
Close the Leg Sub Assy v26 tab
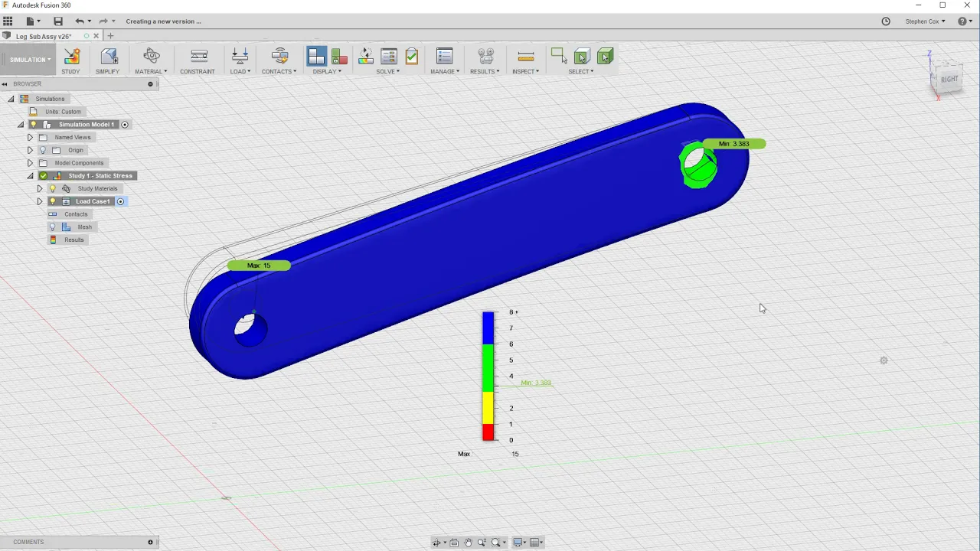(96, 36)
